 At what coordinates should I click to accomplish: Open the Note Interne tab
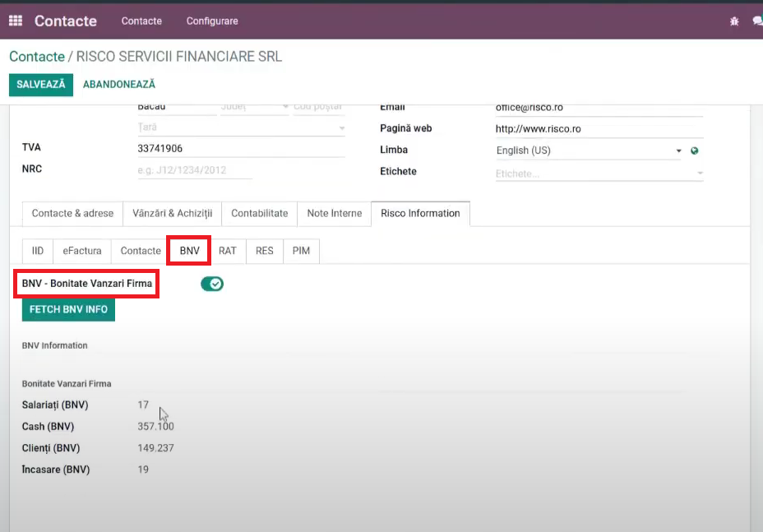335,213
